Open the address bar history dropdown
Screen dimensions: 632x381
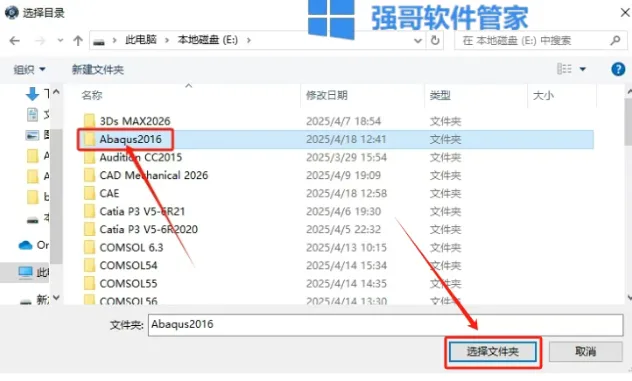[x=418, y=41]
